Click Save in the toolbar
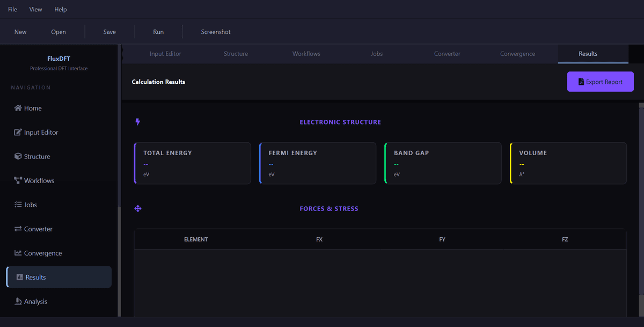This screenshot has height=327, width=644. click(x=109, y=32)
